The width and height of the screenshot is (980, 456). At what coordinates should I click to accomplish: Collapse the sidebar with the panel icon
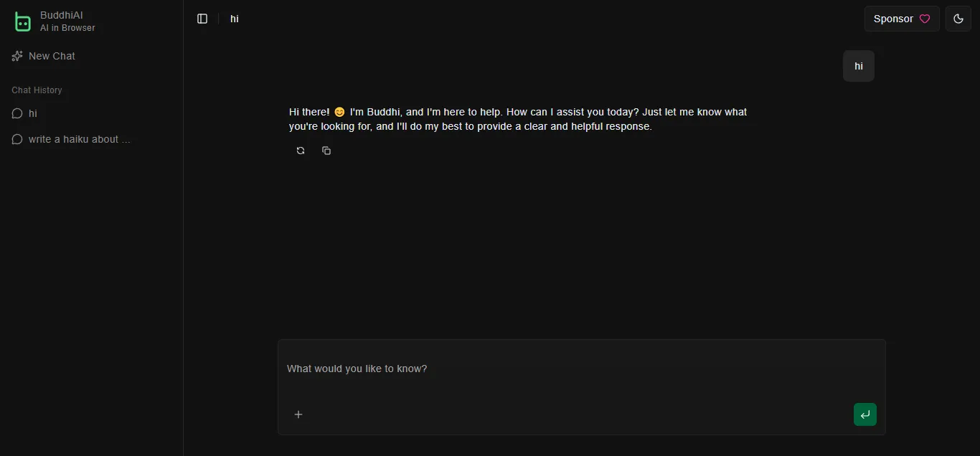pos(202,19)
